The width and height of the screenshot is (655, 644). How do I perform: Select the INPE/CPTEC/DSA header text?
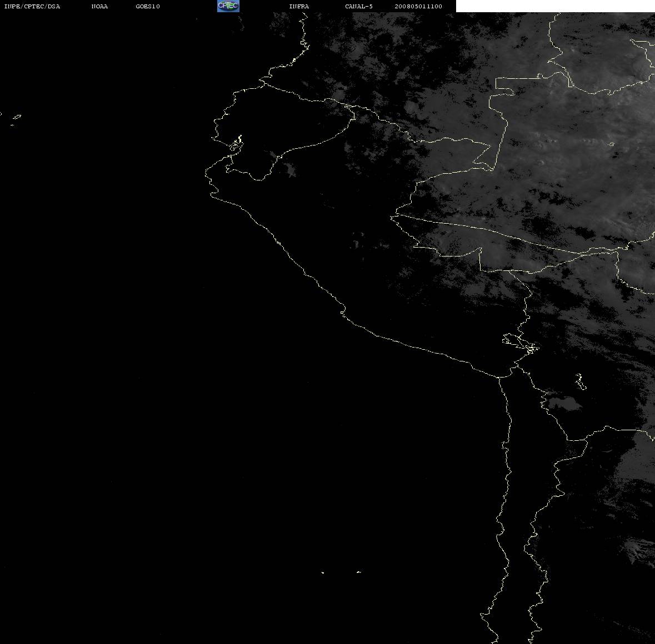[32, 6]
